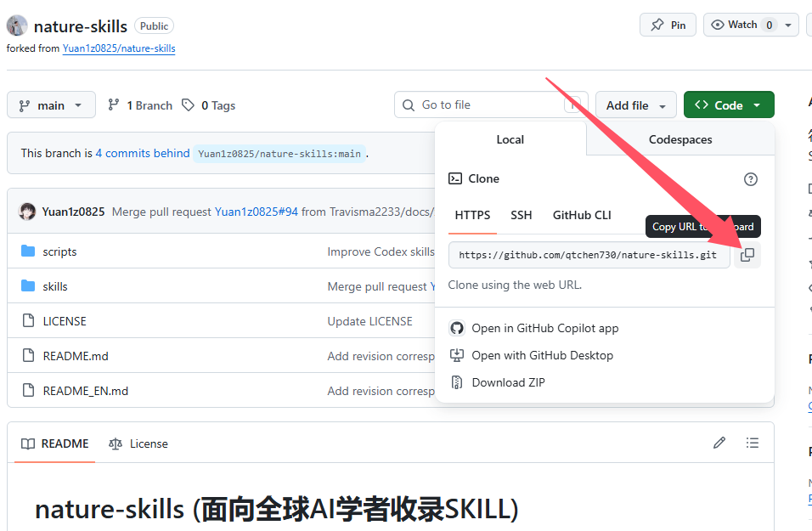
Task: Open the nature-skills repository title
Action: point(81,25)
